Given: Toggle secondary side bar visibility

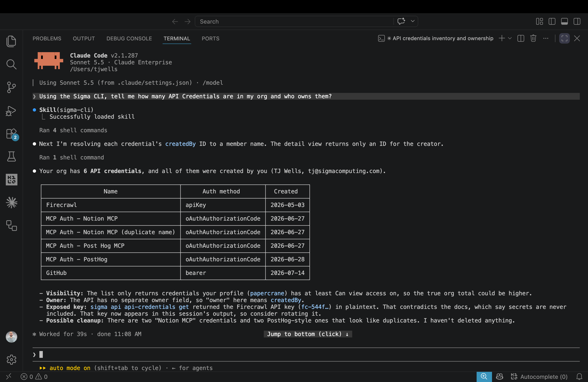Looking at the screenshot, I should (x=577, y=21).
